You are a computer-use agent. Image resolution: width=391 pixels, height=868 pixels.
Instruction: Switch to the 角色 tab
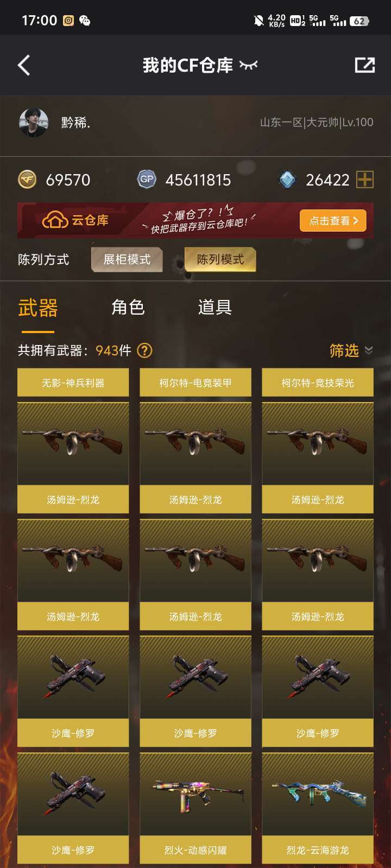[128, 307]
